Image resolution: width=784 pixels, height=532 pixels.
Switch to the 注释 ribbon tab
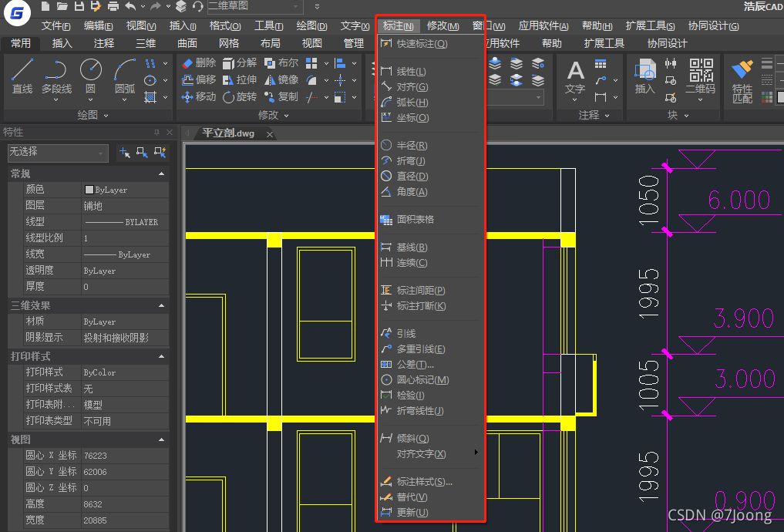(x=104, y=43)
